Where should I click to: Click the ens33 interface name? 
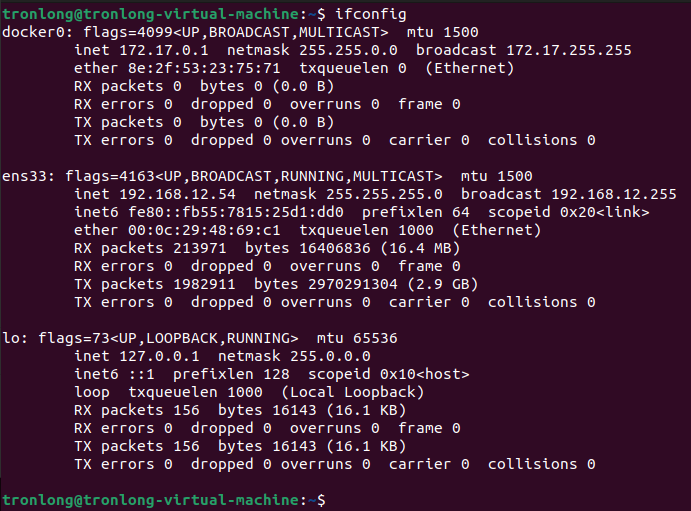click(25, 177)
